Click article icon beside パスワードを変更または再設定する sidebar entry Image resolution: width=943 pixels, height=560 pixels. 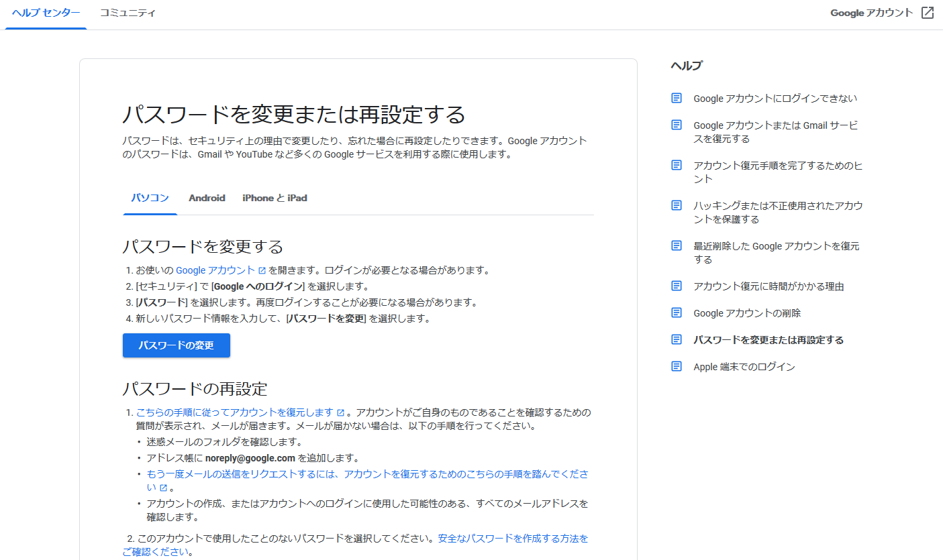(x=677, y=339)
